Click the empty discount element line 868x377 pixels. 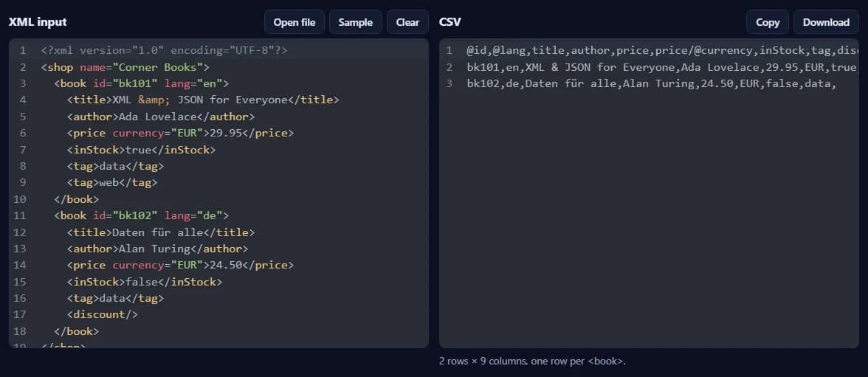click(x=103, y=314)
